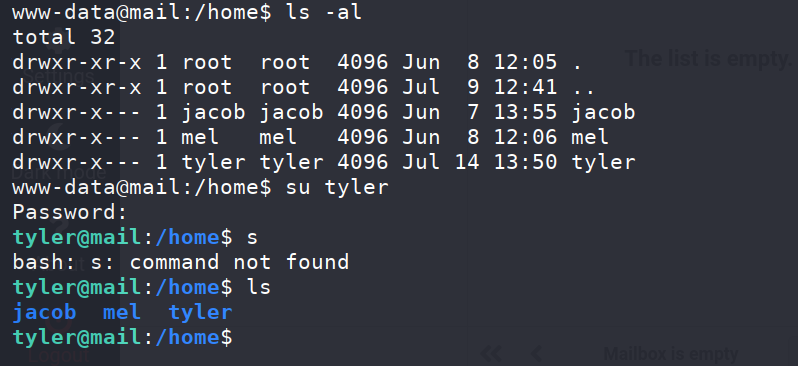Image resolution: width=798 pixels, height=366 pixels.
Task: Click the 'Mailbox is empty' status text
Action: [670, 354]
